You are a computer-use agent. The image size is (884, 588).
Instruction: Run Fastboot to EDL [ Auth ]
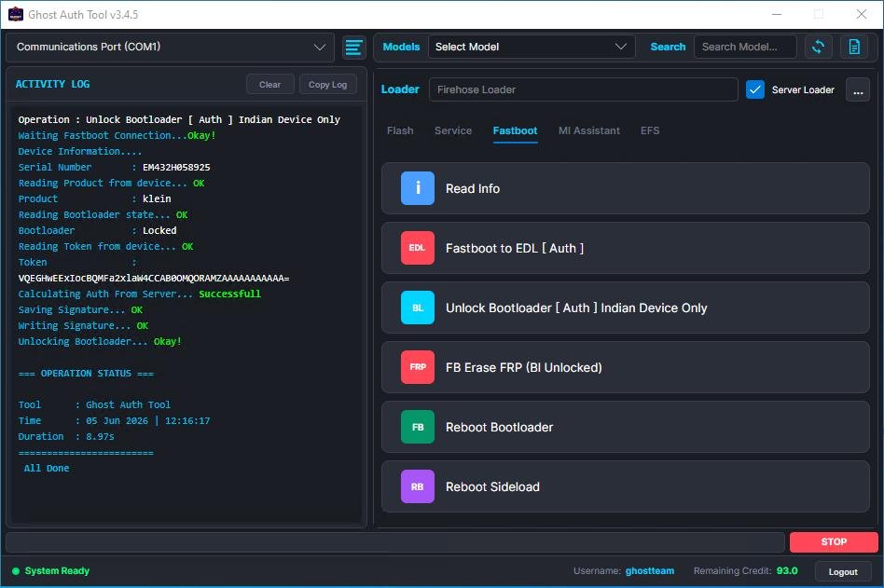point(625,248)
